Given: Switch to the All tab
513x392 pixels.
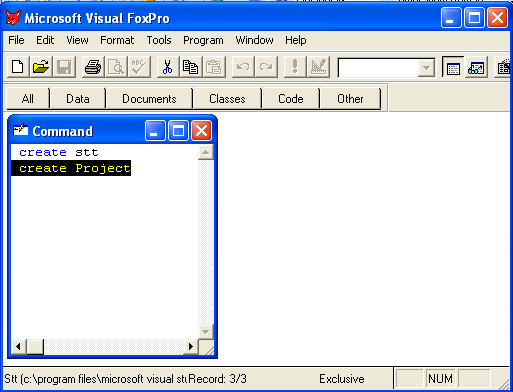Looking at the screenshot, I should point(28,99).
